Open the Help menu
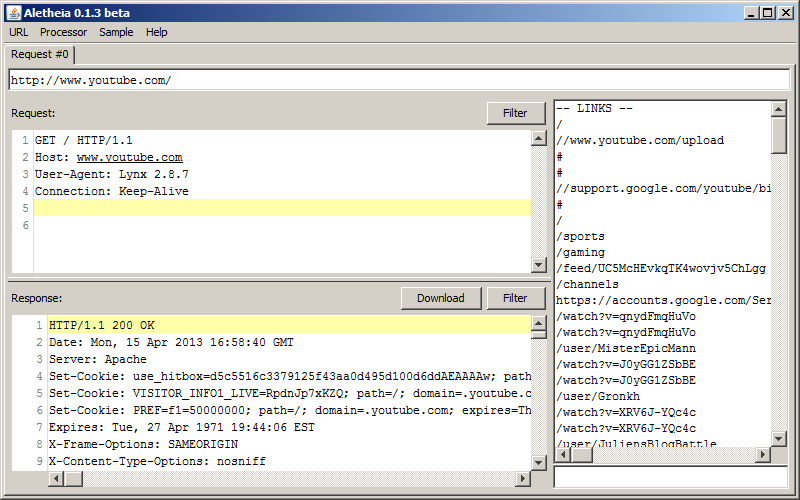The image size is (800, 500). 156,32
